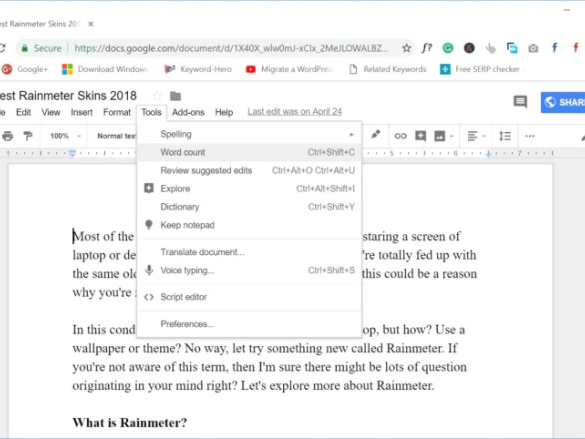Click the blue f extension icon
Screen dimensions: 585x439
click(x=554, y=48)
